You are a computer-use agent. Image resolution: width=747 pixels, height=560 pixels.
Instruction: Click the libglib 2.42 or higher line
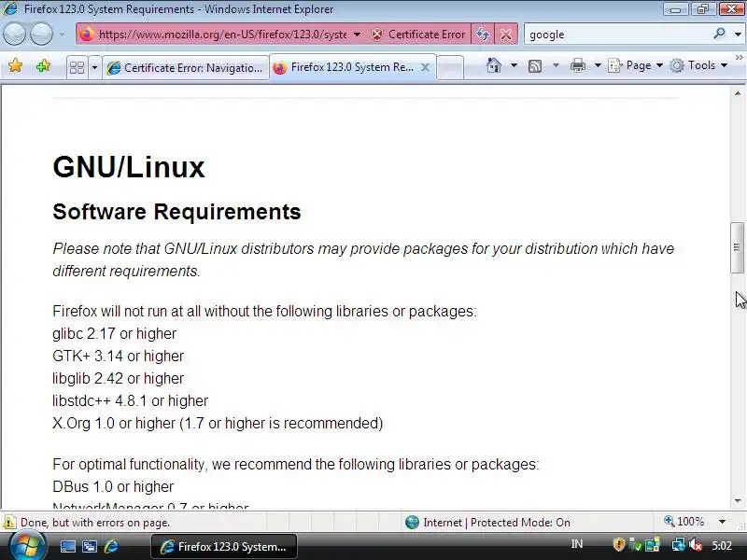pos(119,378)
